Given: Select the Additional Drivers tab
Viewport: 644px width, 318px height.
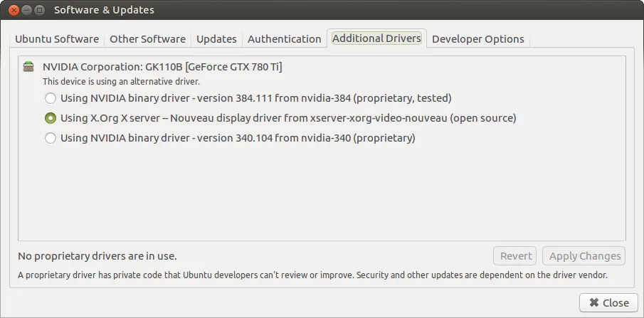Looking at the screenshot, I should [x=376, y=38].
